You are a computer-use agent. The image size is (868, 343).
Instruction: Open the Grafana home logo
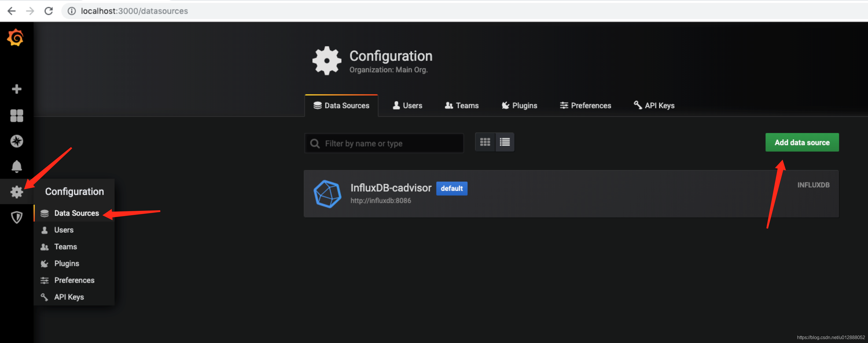(16, 37)
